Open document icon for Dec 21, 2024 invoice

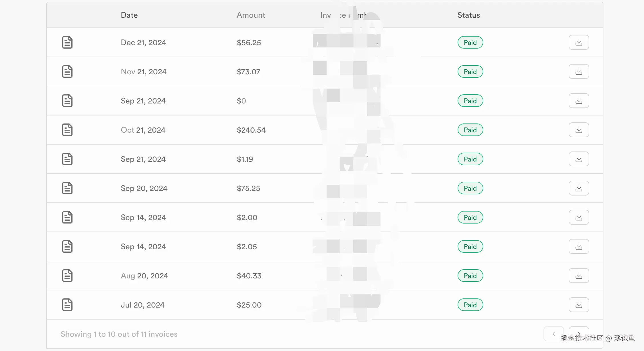67,42
